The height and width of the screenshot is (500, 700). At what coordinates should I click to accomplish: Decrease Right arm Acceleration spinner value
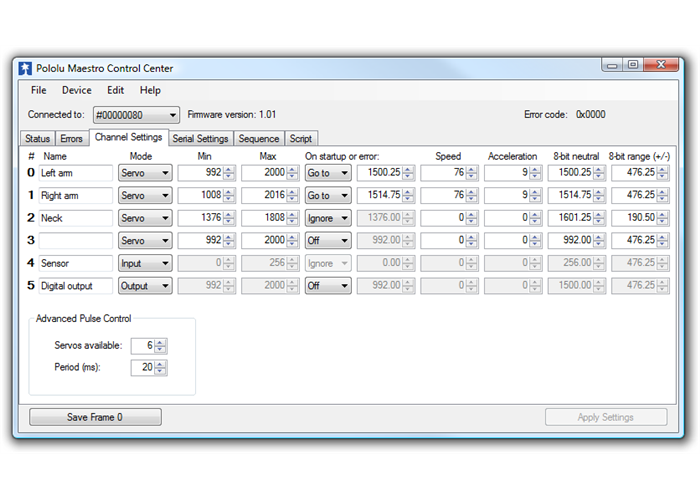(x=535, y=199)
